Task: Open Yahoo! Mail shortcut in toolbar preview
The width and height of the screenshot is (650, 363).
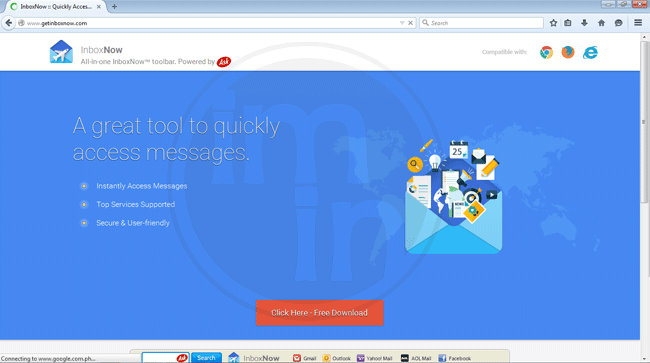Action: point(374,358)
